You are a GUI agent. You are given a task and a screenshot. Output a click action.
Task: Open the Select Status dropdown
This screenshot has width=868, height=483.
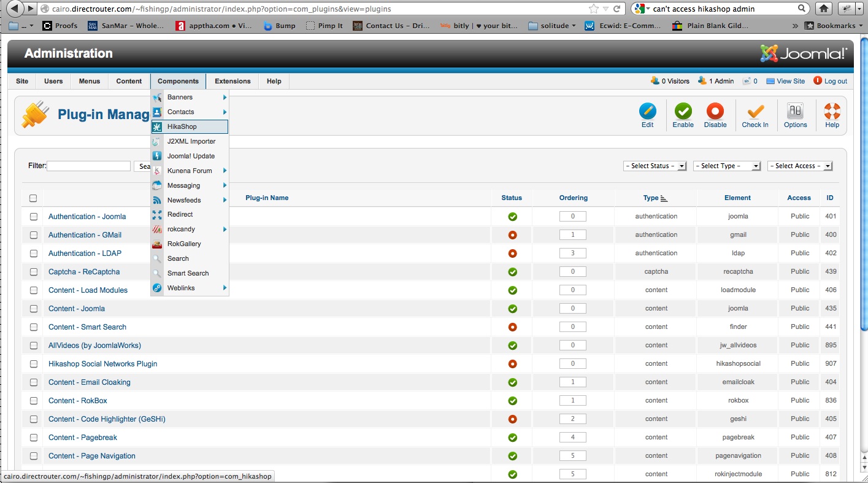[655, 166]
